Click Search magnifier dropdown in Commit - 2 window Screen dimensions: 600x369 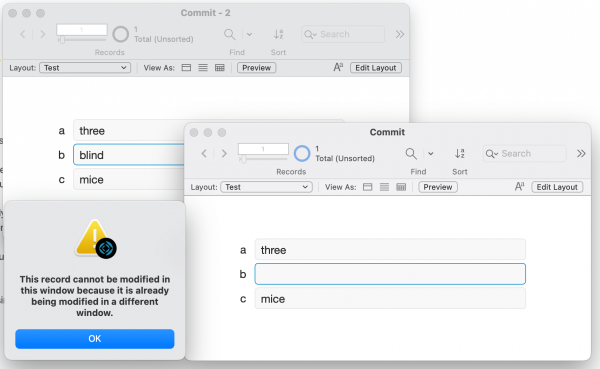pos(310,34)
